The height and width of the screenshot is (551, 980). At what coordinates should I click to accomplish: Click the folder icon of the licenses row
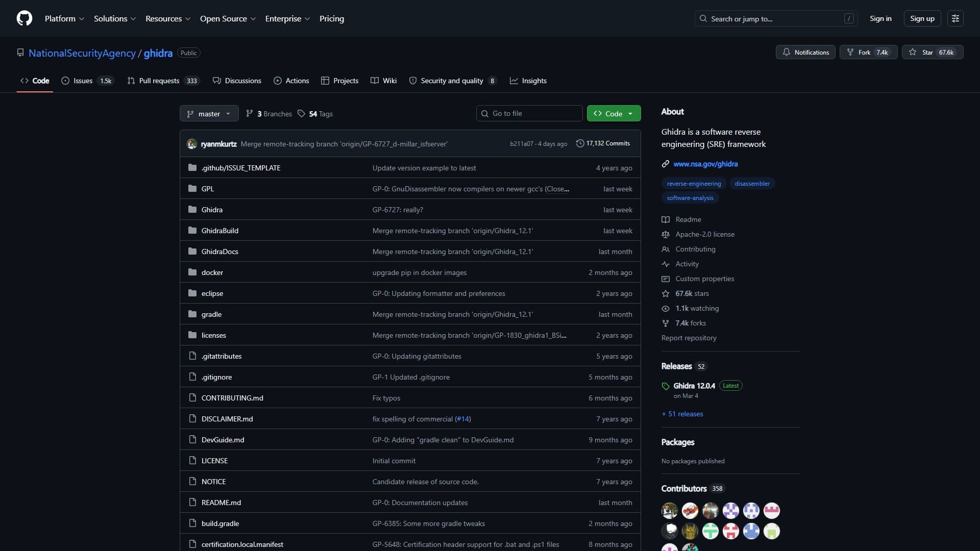[192, 335]
